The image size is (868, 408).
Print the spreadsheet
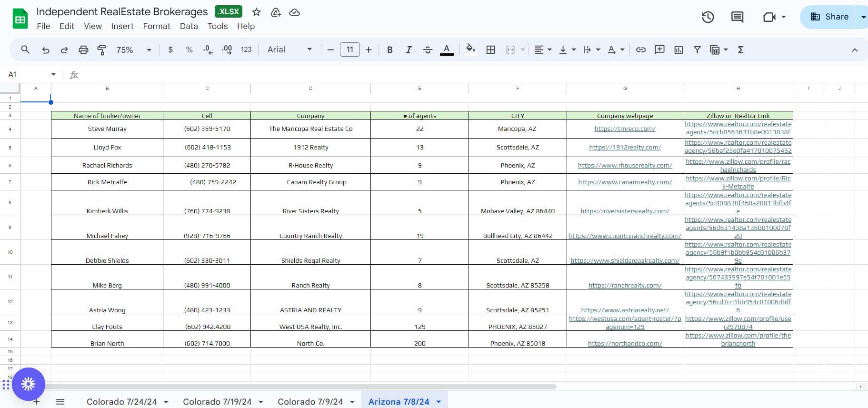coord(83,50)
